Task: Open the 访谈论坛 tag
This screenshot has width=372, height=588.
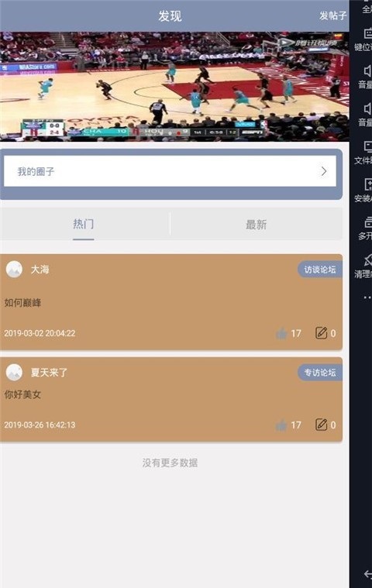Action: click(320, 270)
